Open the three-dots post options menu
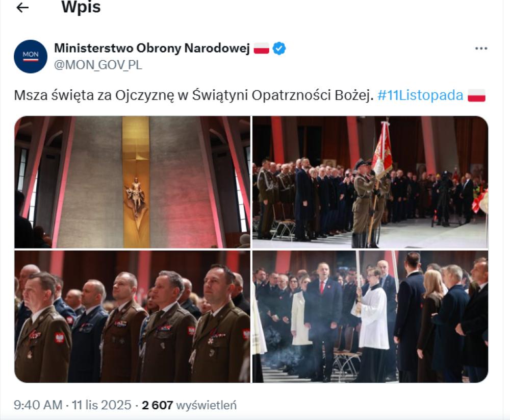This screenshot has height=420, width=510. click(481, 48)
